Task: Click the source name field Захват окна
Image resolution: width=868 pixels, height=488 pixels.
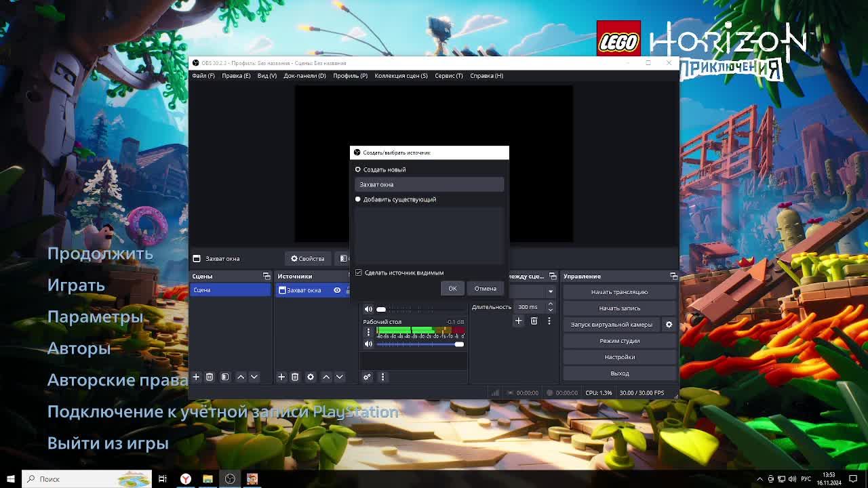Action: tap(429, 184)
